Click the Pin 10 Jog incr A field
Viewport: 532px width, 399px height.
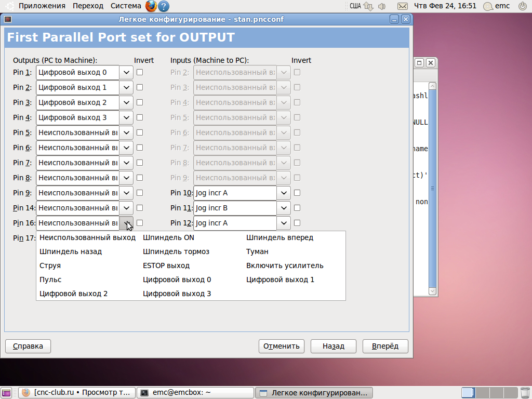(x=235, y=193)
